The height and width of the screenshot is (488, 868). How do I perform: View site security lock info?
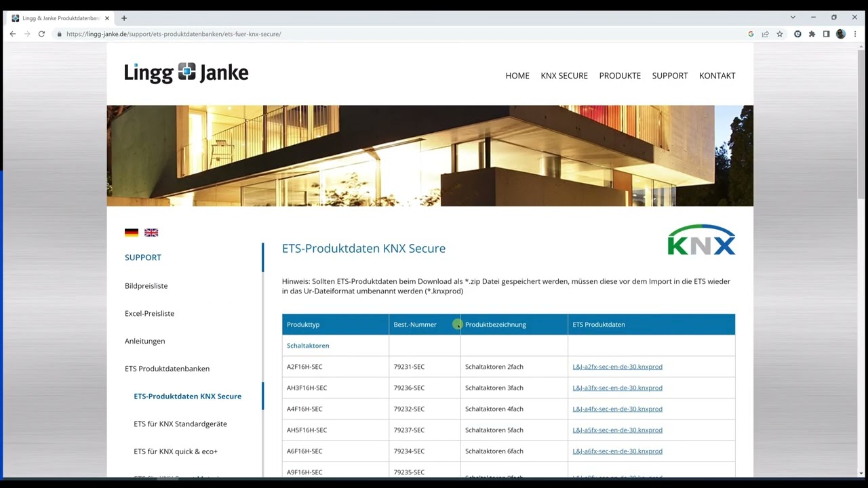(60, 34)
